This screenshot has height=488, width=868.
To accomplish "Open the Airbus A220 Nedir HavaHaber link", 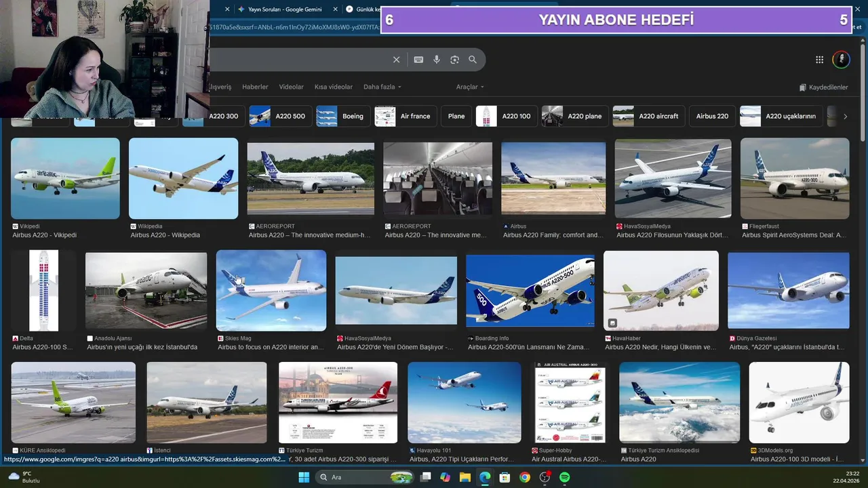I will [x=660, y=347].
